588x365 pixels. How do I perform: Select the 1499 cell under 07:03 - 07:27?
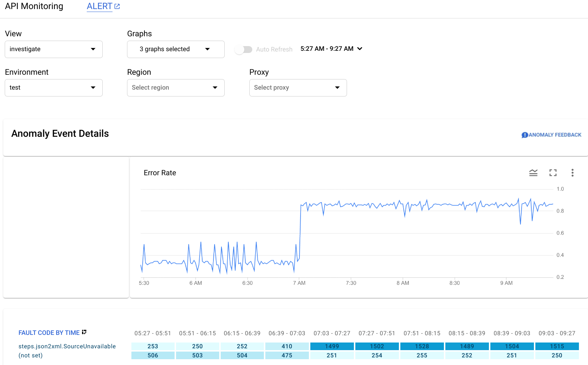point(332,346)
